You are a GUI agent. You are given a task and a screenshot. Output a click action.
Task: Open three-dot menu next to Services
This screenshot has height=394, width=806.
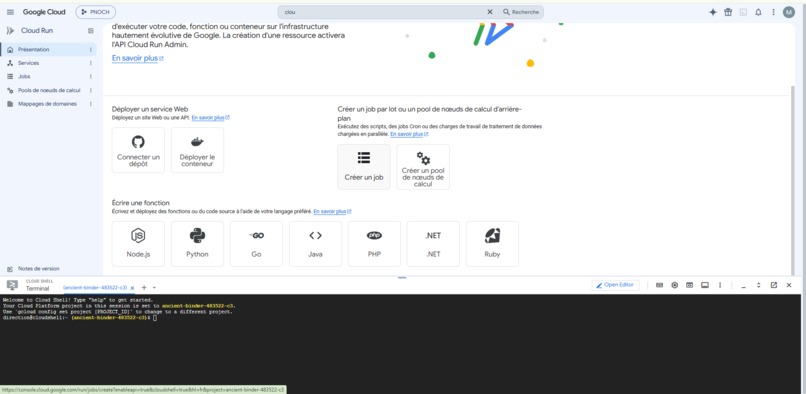tap(91, 63)
